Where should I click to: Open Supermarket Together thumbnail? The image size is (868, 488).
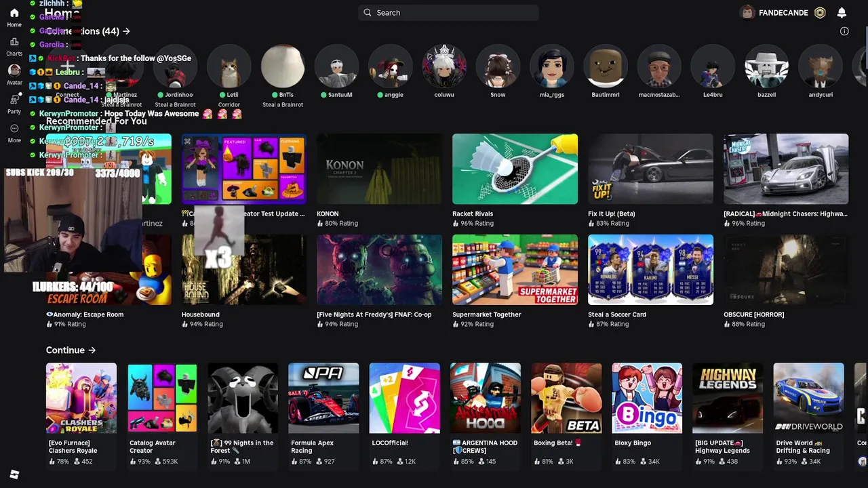pyautogui.click(x=515, y=270)
